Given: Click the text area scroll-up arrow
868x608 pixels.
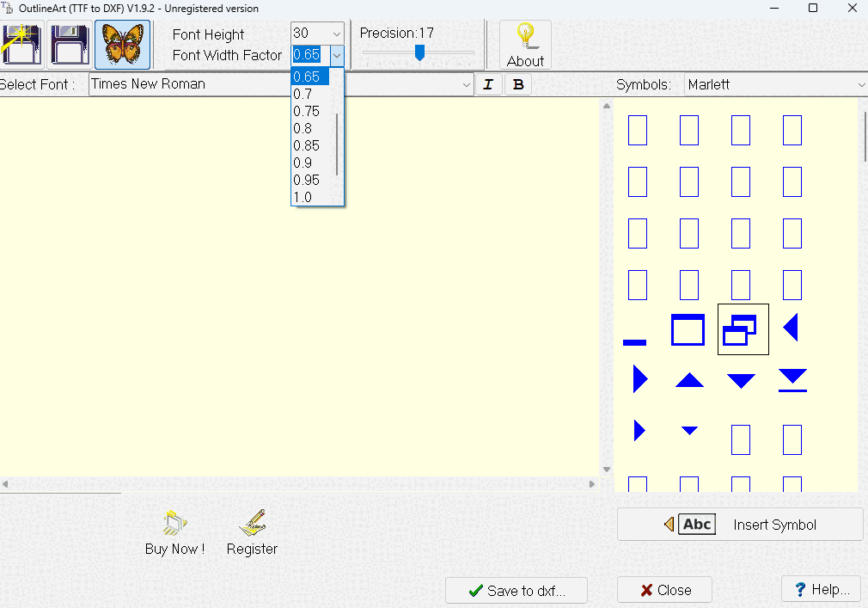Looking at the screenshot, I should (607, 106).
